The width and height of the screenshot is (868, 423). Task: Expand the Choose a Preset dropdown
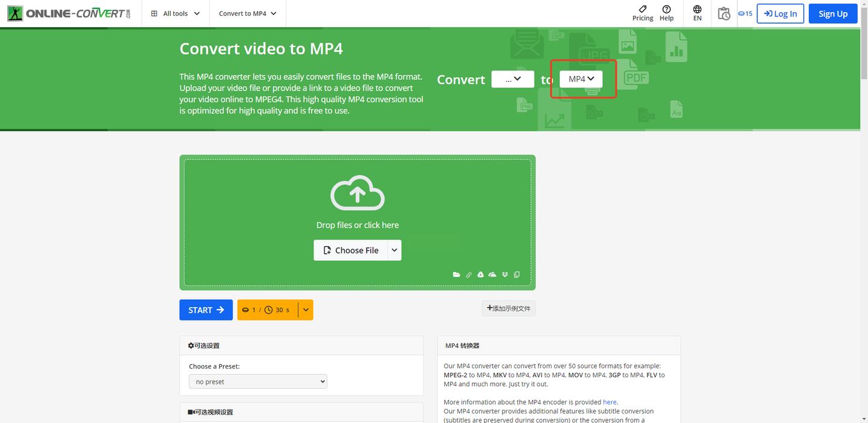258,381
